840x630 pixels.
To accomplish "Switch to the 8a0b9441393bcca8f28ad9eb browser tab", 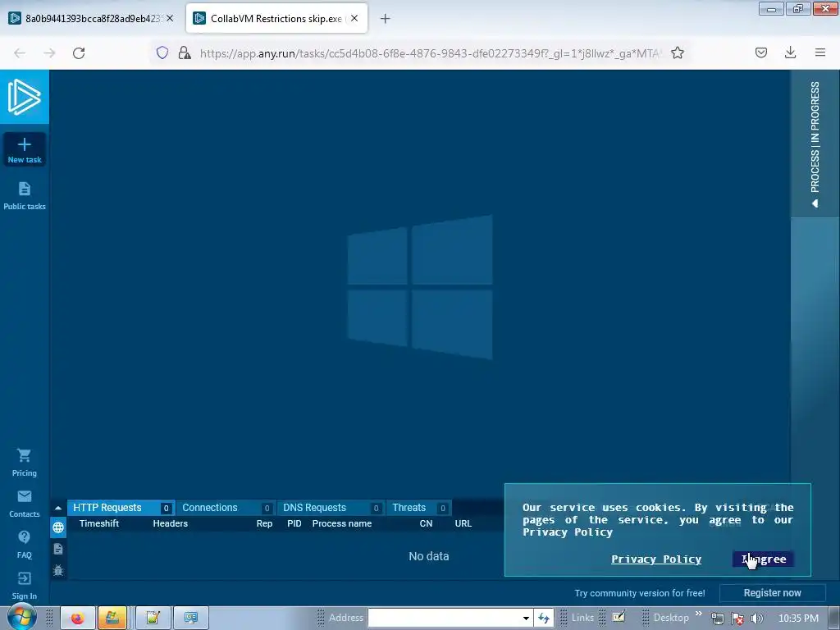I will click(x=91, y=18).
